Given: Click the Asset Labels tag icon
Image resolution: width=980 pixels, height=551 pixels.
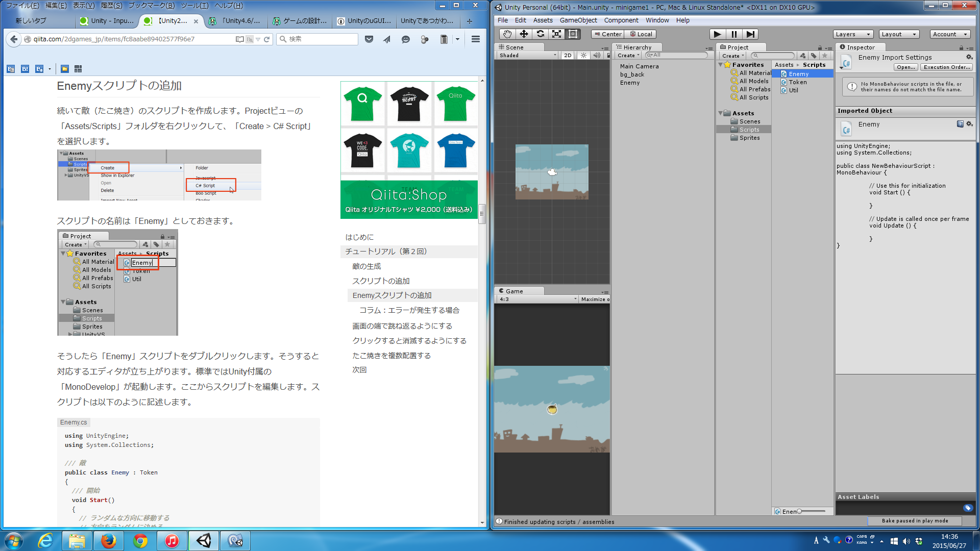Looking at the screenshot, I should point(968,508).
